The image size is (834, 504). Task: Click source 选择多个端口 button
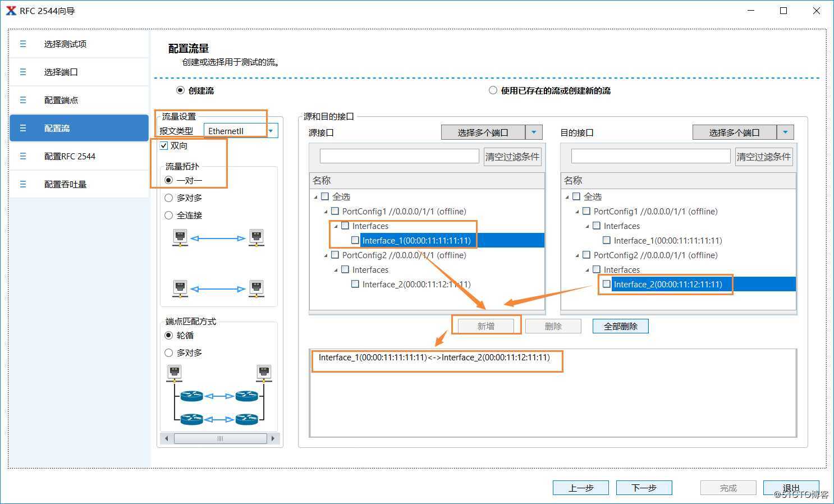[x=483, y=132]
